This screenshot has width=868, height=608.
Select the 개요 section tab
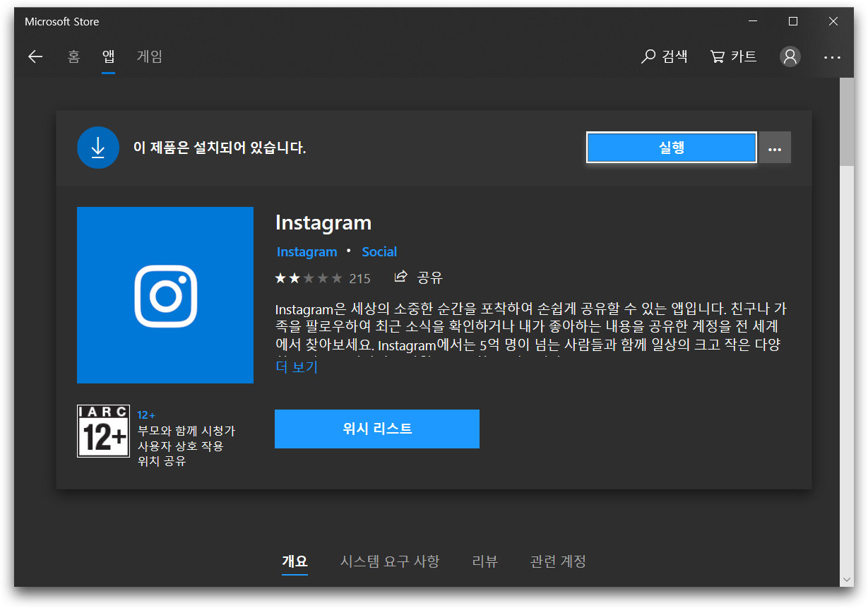[x=295, y=561]
